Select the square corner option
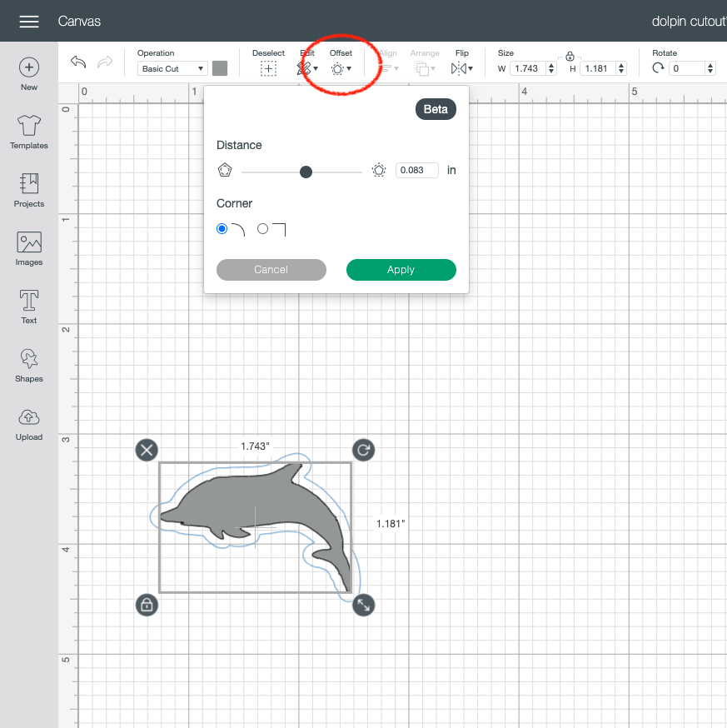 pos(263,228)
